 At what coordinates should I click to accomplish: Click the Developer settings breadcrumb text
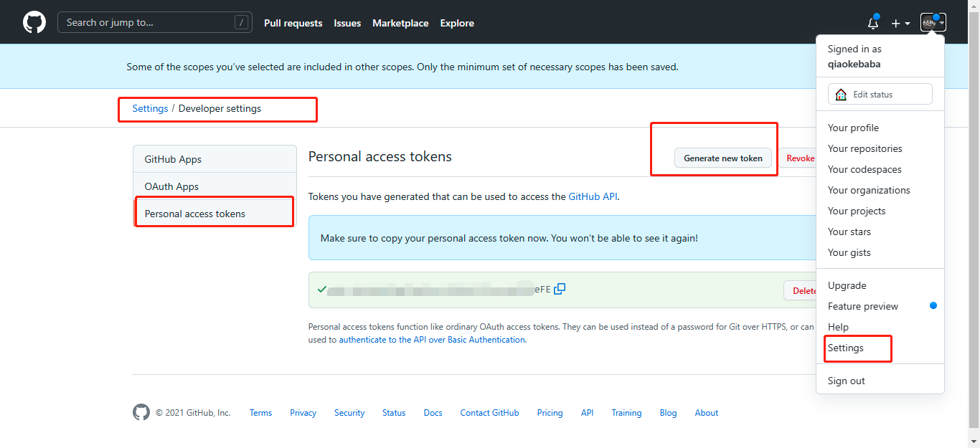coord(220,108)
